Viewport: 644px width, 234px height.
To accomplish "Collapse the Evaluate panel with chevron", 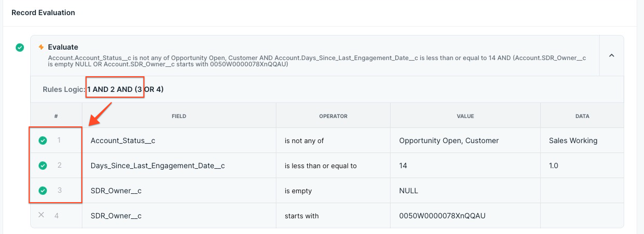I will (612, 55).
